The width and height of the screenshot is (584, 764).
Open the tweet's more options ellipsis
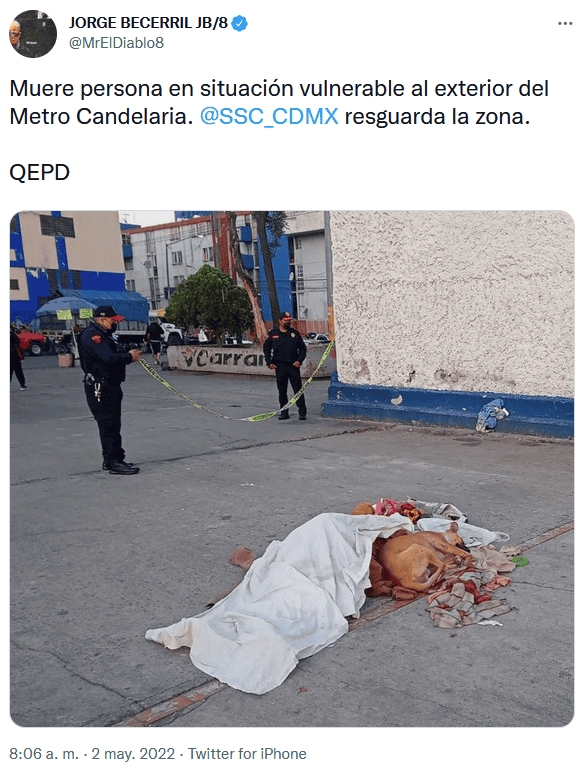[x=565, y=23]
